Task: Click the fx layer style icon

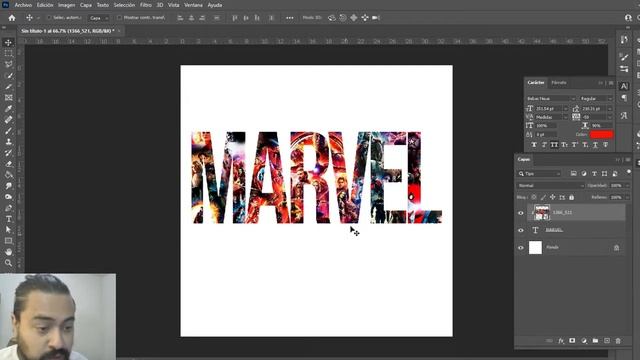Action: 561,340
